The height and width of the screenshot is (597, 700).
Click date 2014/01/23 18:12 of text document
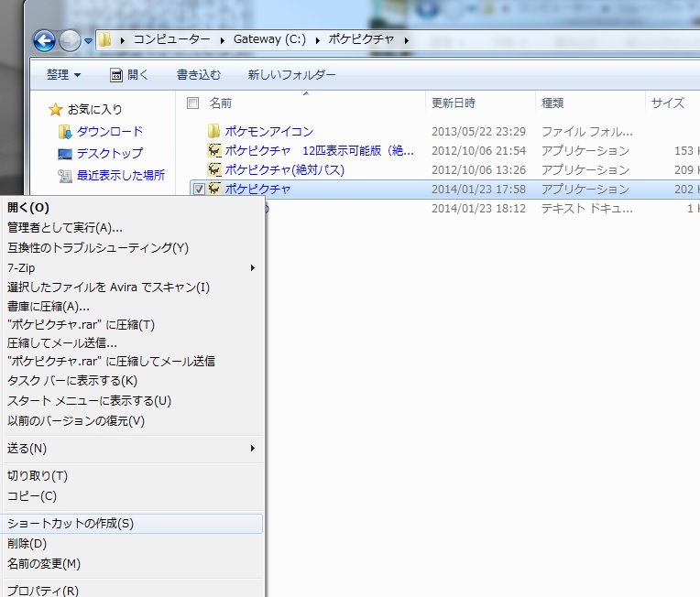click(478, 209)
